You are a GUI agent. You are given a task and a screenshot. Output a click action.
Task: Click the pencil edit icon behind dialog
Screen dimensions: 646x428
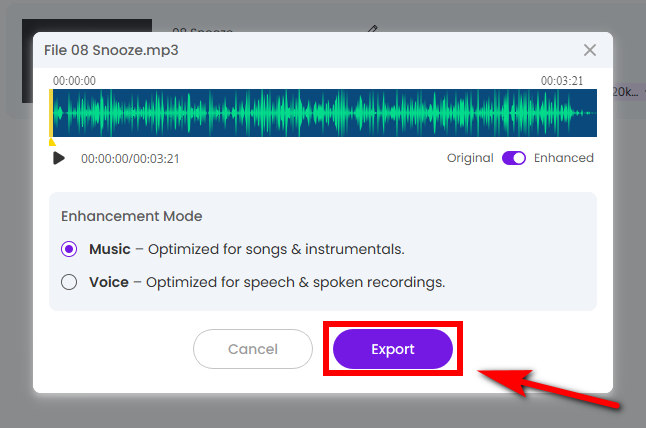pos(372,30)
